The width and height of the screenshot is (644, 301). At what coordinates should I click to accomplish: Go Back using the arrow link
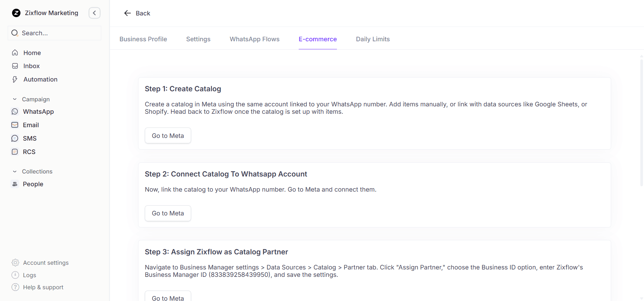point(137,13)
